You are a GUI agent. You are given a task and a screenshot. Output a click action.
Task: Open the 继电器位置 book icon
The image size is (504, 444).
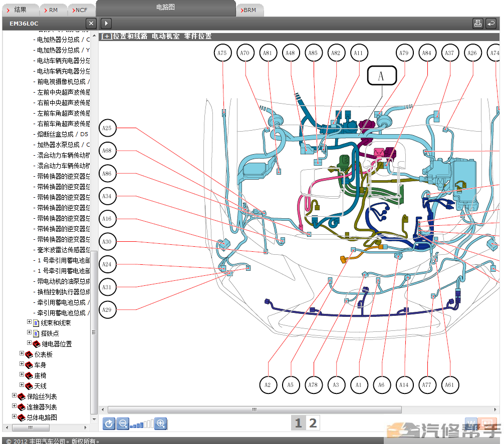tap(37, 344)
